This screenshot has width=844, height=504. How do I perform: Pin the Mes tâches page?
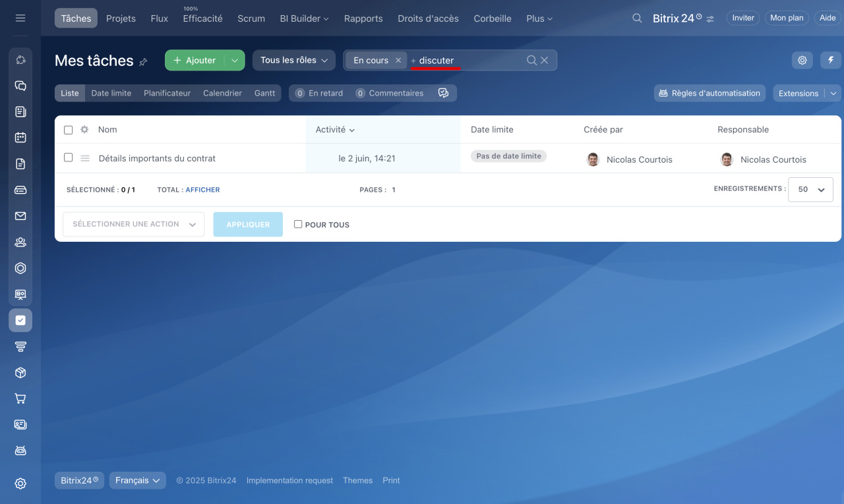point(143,61)
